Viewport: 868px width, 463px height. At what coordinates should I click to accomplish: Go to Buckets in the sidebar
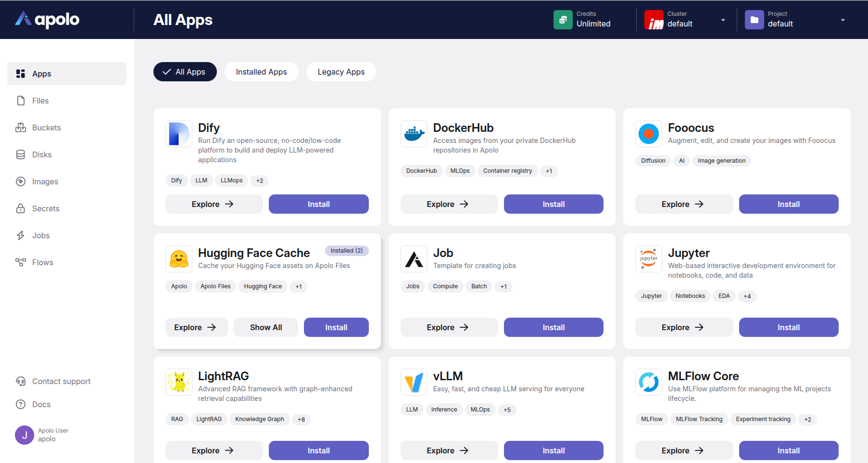click(x=67, y=128)
